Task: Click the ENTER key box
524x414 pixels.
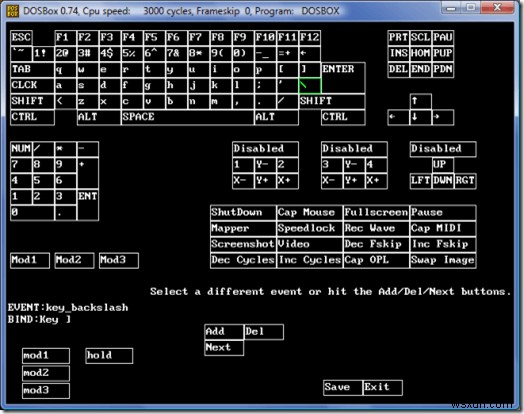Action: pos(343,78)
